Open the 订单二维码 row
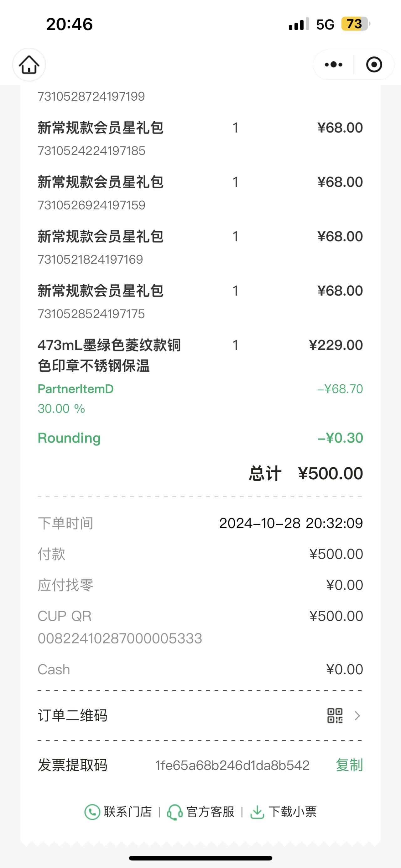This screenshot has height=868, width=401. (200, 715)
